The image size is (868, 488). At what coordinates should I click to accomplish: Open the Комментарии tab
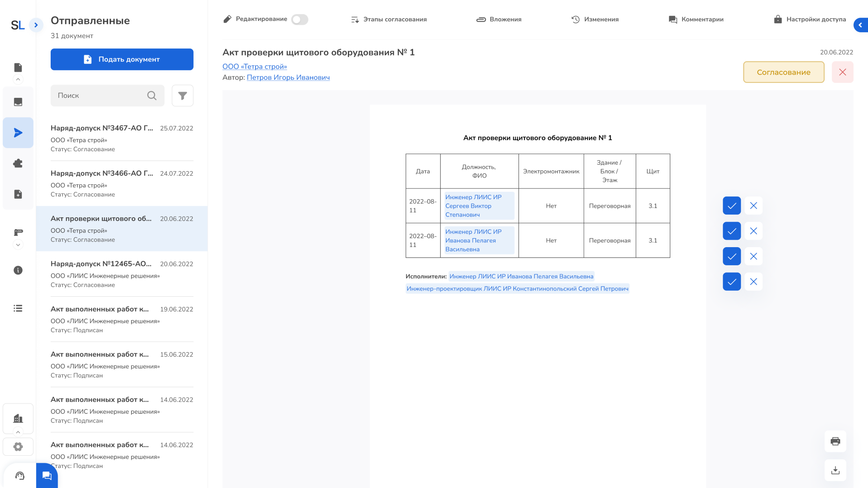(x=696, y=20)
